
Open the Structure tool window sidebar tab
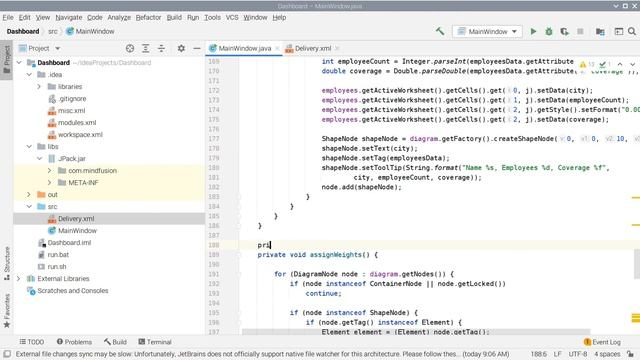(7, 263)
